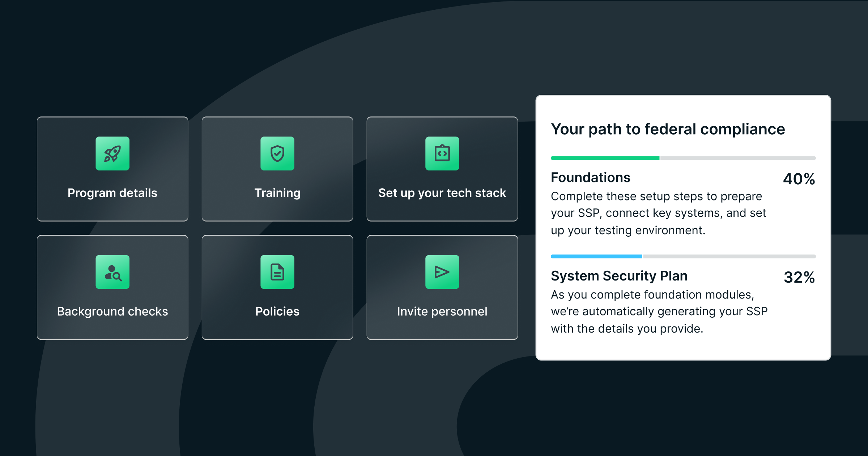Click the blue System Security Plan progress bar
The image size is (868, 456).
coord(683,257)
